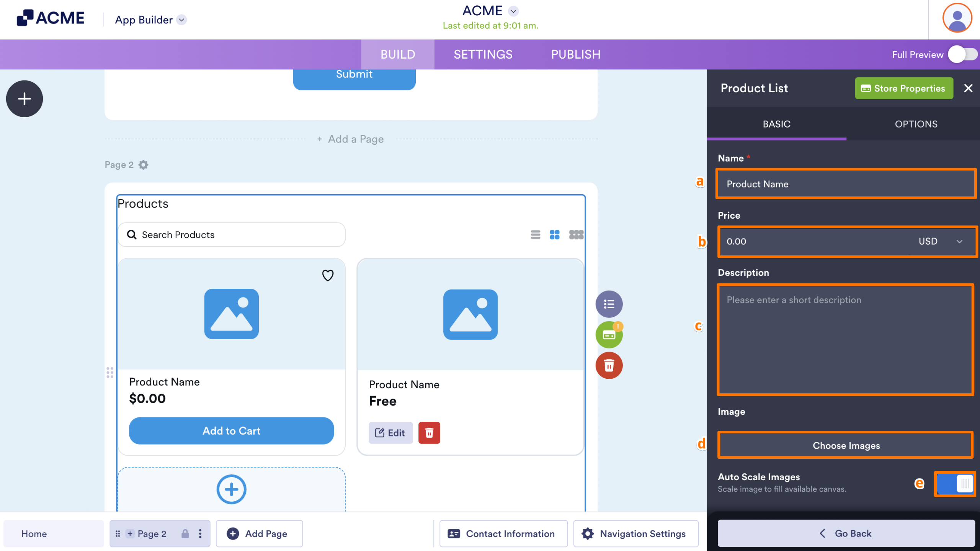Image resolution: width=980 pixels, height=551 pixels.
Task: Click the Search Products field
Action: tap(232, 234)
